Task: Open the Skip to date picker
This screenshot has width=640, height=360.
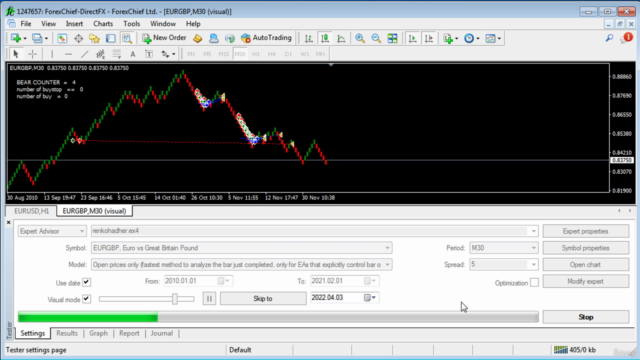Action: coord(370,298)
